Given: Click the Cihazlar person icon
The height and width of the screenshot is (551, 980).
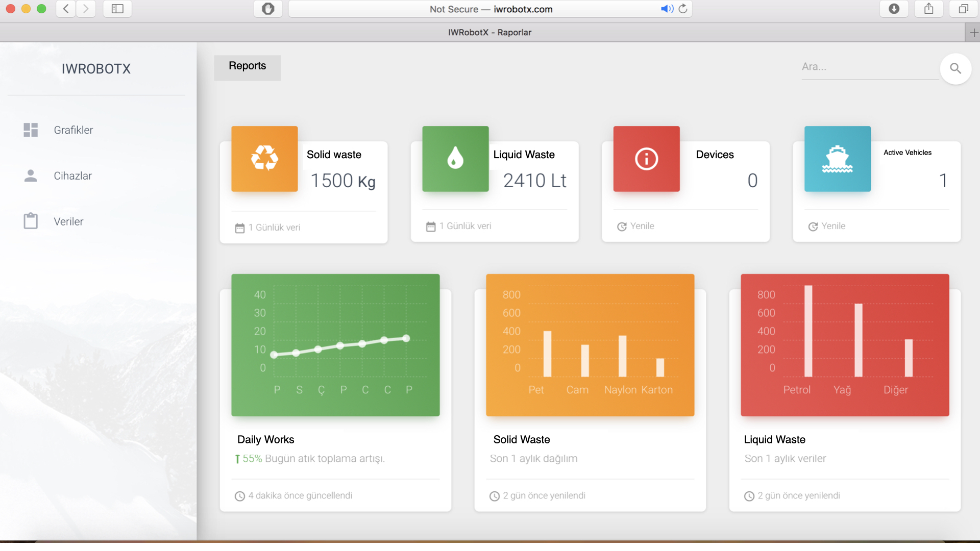Looking at the screenshot, I should pyautogui.click(x=31, y=176).
